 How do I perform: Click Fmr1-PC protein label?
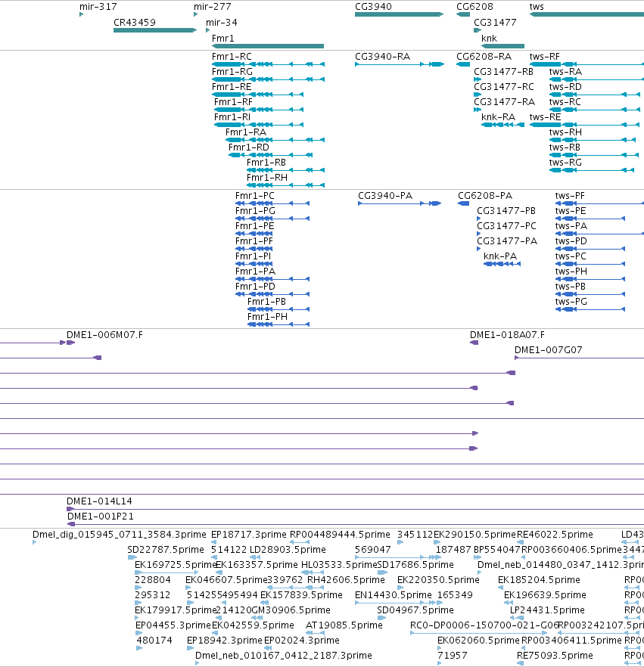(x=255, y=196)
